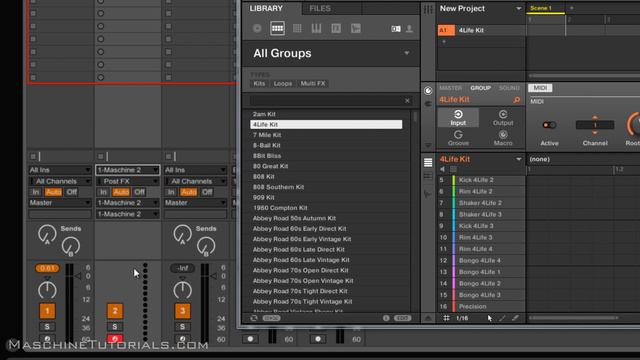
Task: Click the Library search input field
Action: 327,100
